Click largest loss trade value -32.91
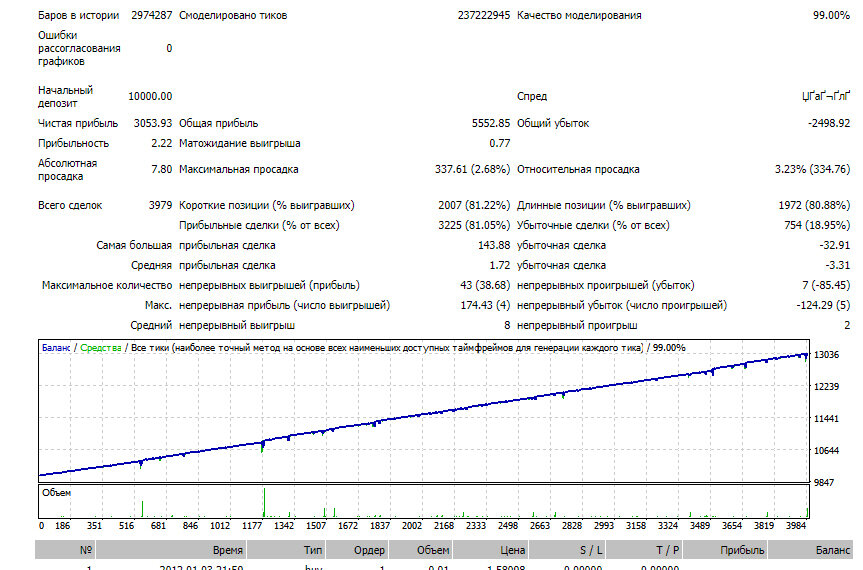Image resolution: width=863 pixels, height=570 pixels. click(834, 245)
